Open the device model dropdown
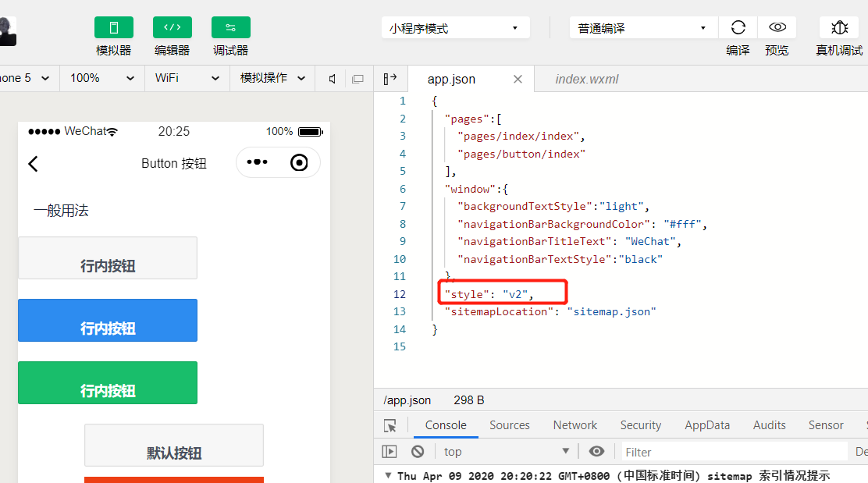Viewport: 868px width, 483px height. [26, 78]
